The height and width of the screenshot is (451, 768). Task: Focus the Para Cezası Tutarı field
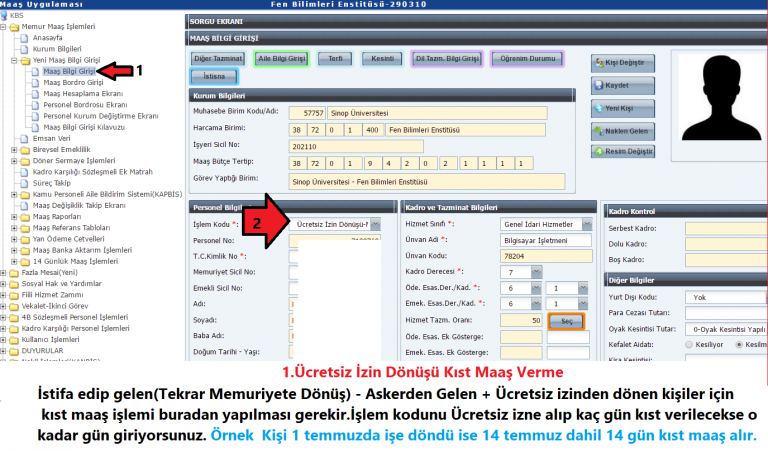[x=726, y=313]
